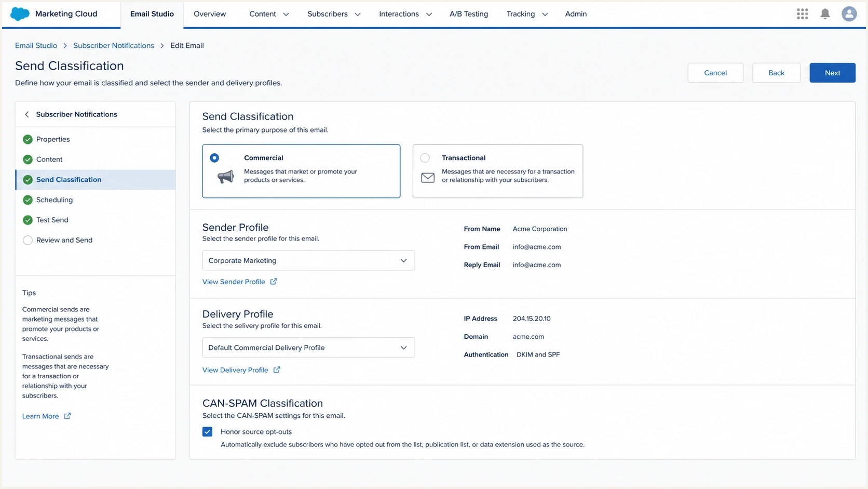Expand the Subscribers menu chevron

(x=358, y=15)
